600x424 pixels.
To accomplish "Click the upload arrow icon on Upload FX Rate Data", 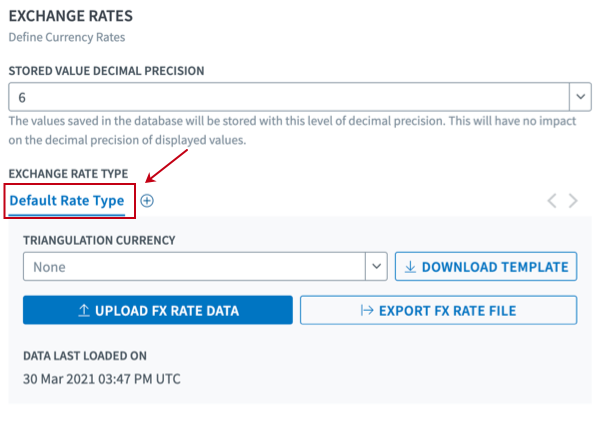I will (84, 311).
